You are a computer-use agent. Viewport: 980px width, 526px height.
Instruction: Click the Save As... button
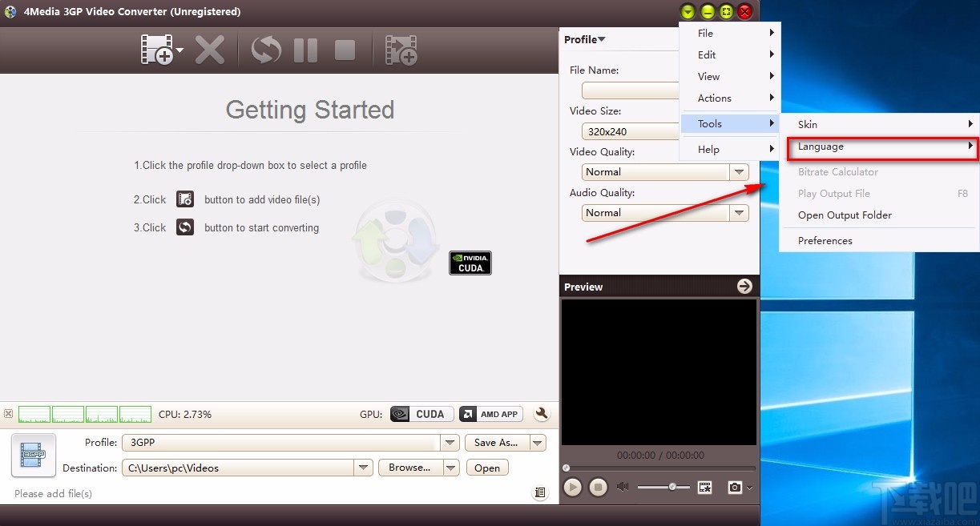496,443
